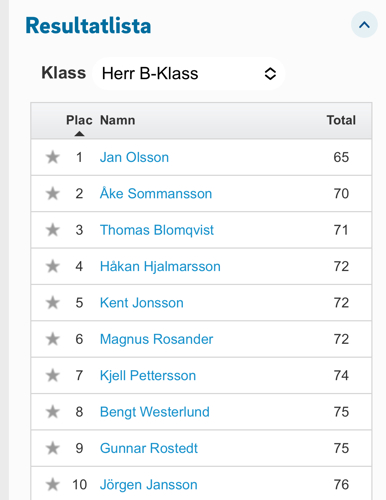Star Kjell Pettersson's result row

(53, 375)
